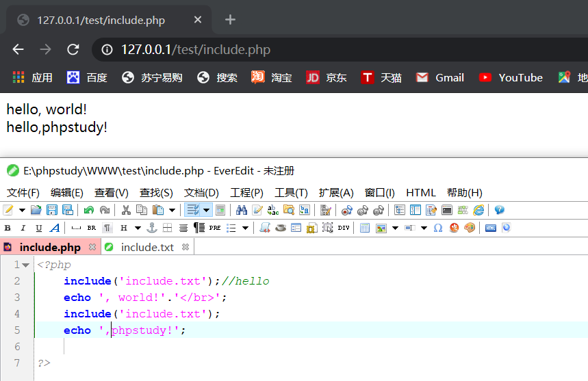Screen dimensions: 588x381
Task: Open the HTML menu
Action: (421, 193)
